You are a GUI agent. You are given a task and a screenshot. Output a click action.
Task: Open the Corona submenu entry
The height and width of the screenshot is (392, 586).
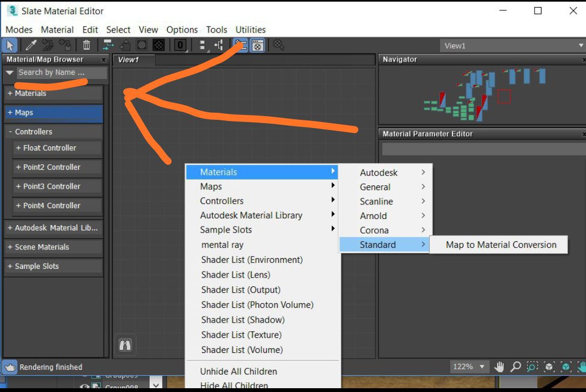point(386,230)
